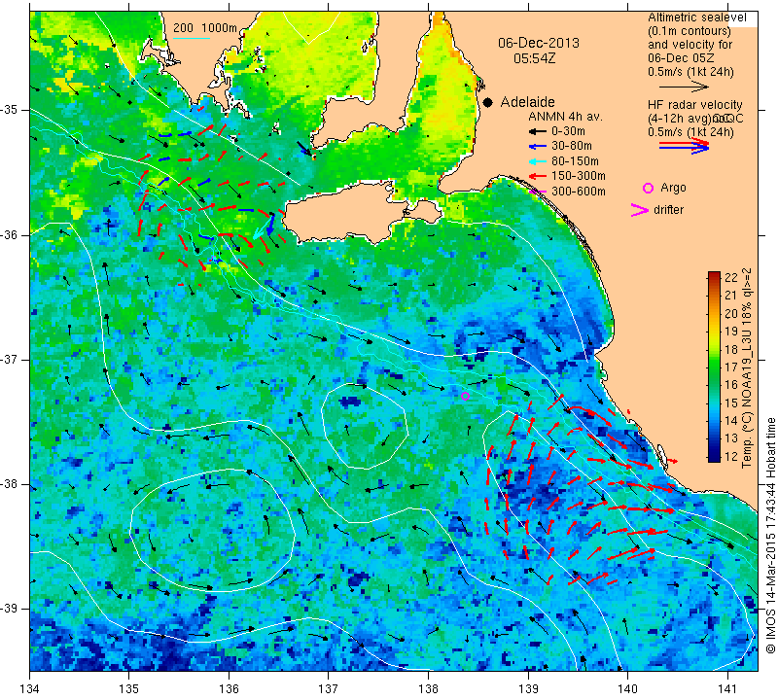Click the black 0-30m legend arrow
This screenshot has width=778, height=700.
(537, 132)
